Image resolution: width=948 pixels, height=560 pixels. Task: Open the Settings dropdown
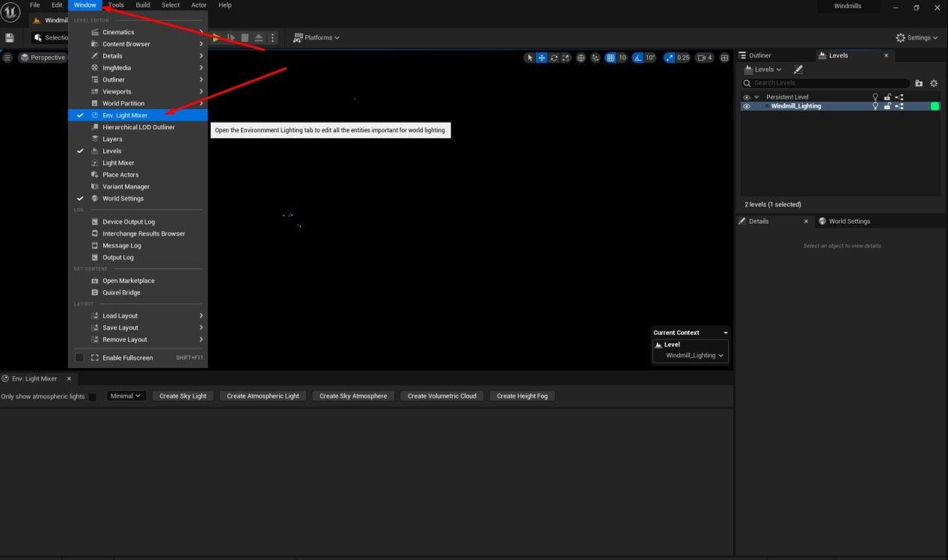pyautogui.click(x=917, y=37)
